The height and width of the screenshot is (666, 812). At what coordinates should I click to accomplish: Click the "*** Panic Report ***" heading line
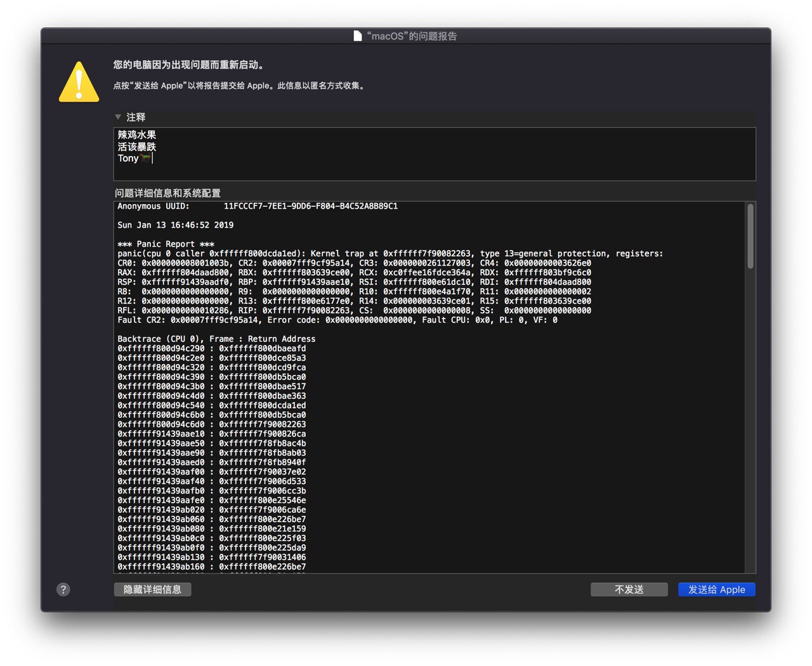coord(166,244)
